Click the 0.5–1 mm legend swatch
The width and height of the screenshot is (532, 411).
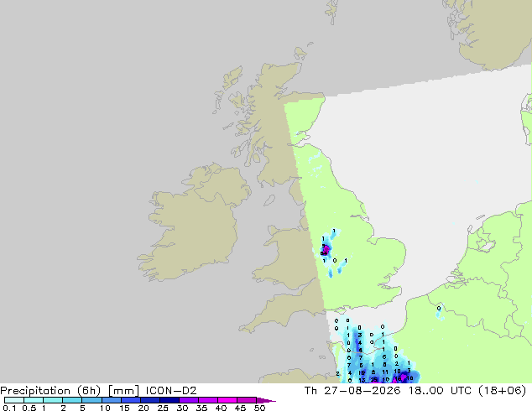(x=34, y=400)
